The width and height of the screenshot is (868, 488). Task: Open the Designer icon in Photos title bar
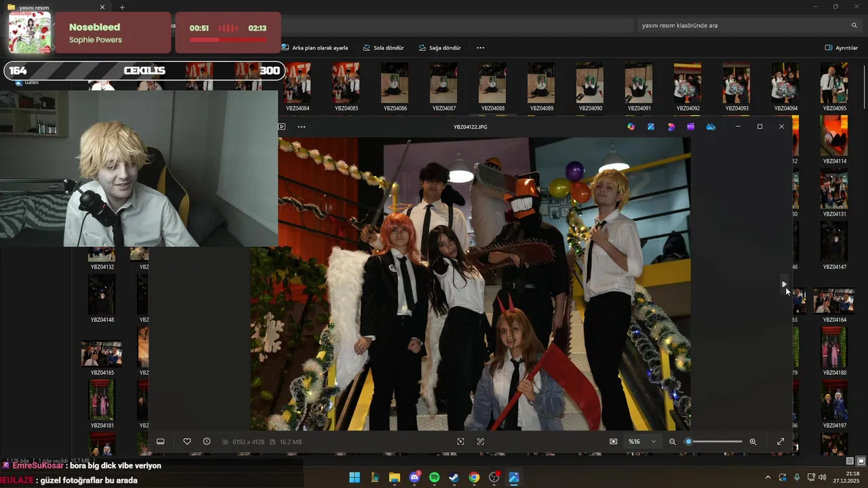point(671,127)
